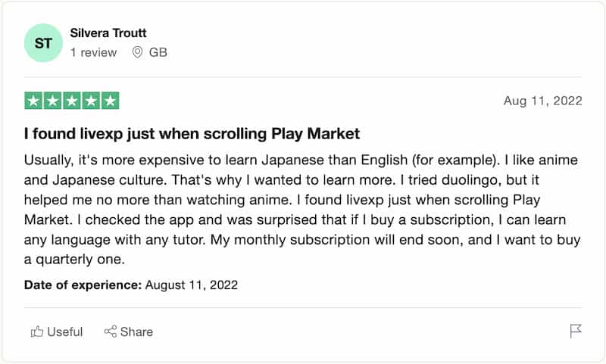Click the ST avatar circle
The image size is (606, 364).
click(x=43, y=43)
